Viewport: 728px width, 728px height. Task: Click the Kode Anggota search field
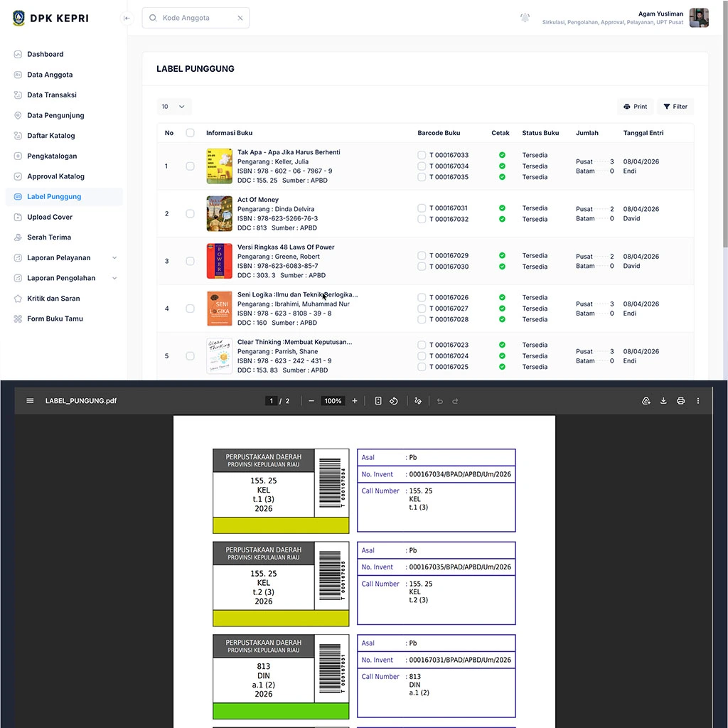197,18
